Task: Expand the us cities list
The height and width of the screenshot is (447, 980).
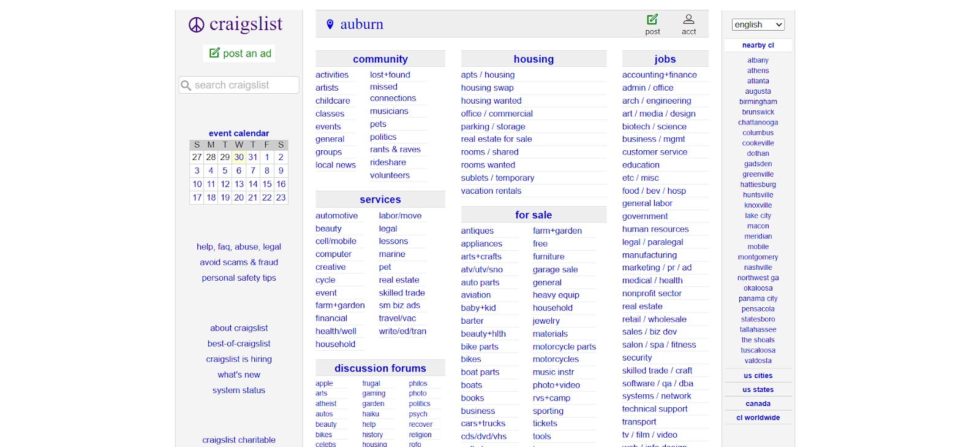Action: pyautogui.click(x=758, y=376)
